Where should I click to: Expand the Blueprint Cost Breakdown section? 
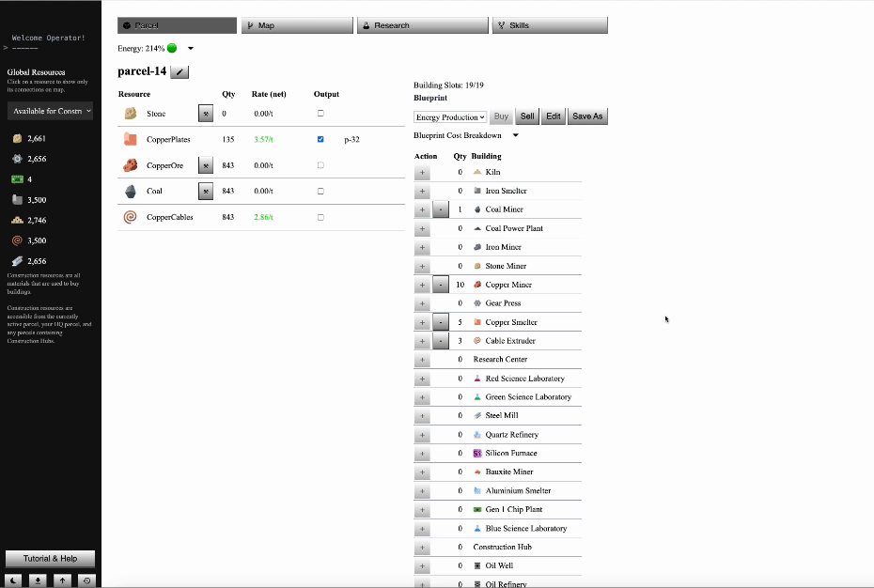(515, 135)
